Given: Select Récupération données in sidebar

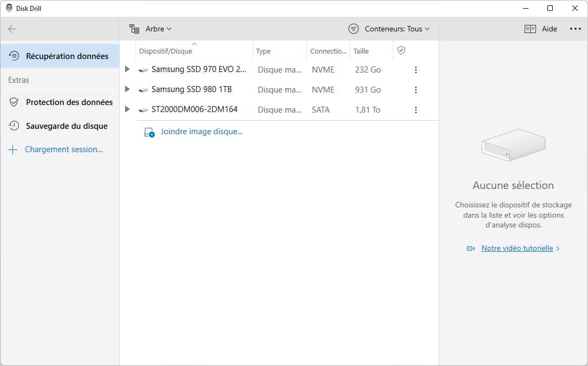Looking at the screenshot, I should pos(60,56).
